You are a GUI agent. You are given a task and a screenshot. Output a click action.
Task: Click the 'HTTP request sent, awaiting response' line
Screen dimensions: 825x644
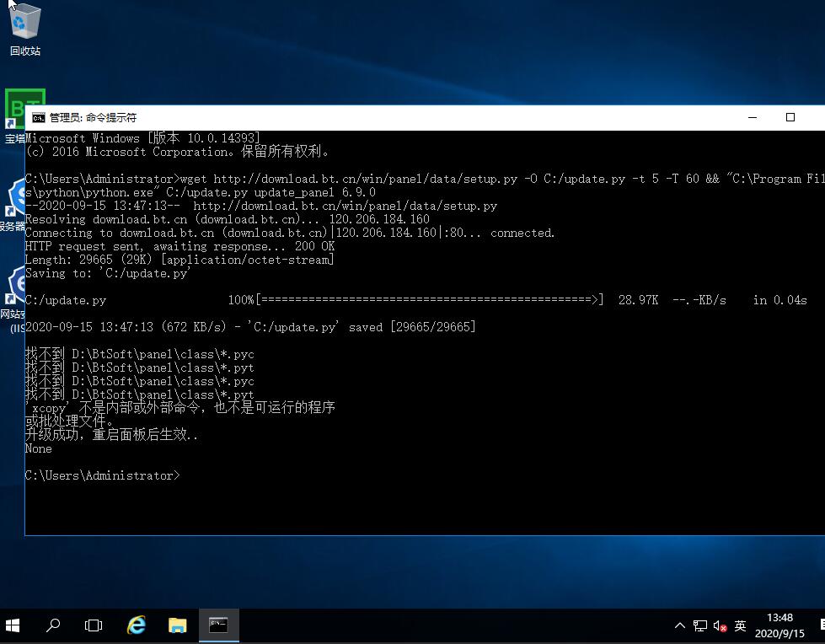(x=180, y=246)
